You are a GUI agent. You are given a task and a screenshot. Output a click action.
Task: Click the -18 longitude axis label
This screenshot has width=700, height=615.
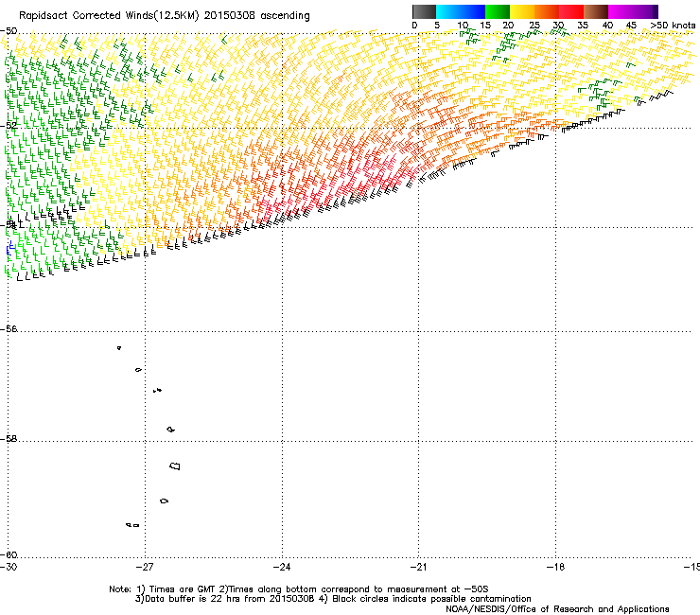pyautogui.click(x=555, y=567)
